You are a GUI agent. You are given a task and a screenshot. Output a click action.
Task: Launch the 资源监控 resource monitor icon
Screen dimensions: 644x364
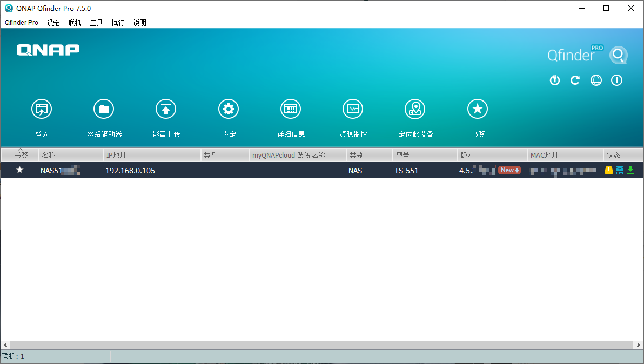(x=353, y=109)
